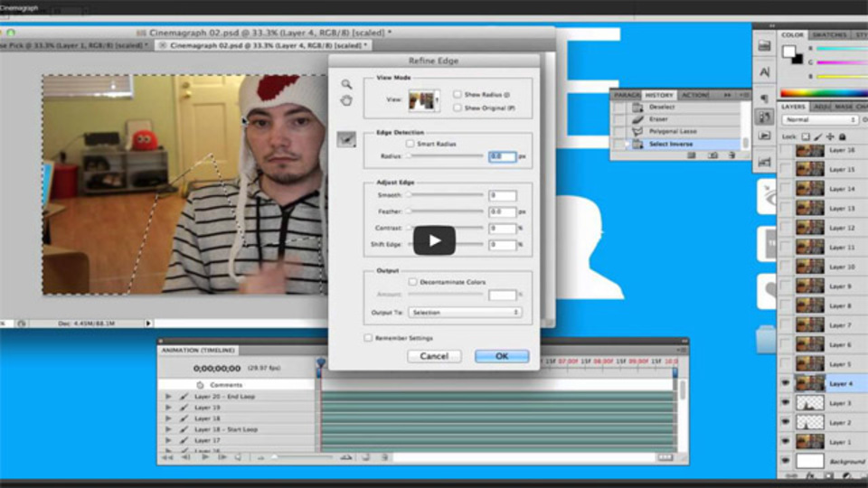The height and width of the screenshot is (488, 868).
Task: Toggle visibility of Layer 1
Action: coord(786,442)
